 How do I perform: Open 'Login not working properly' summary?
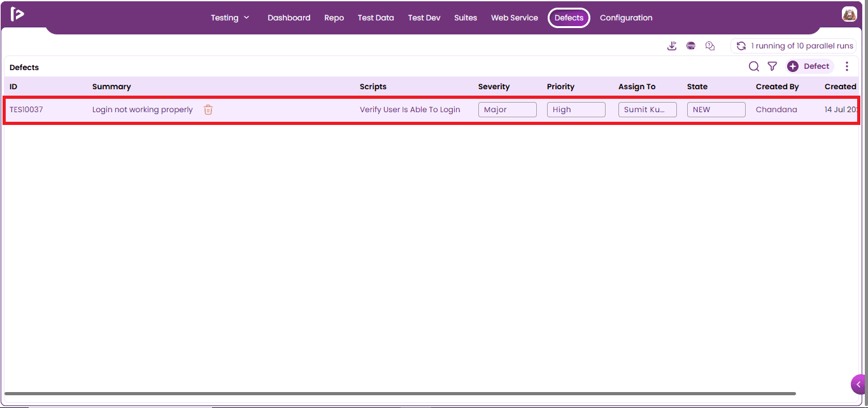pyautogui.click(x=143, y=110)
